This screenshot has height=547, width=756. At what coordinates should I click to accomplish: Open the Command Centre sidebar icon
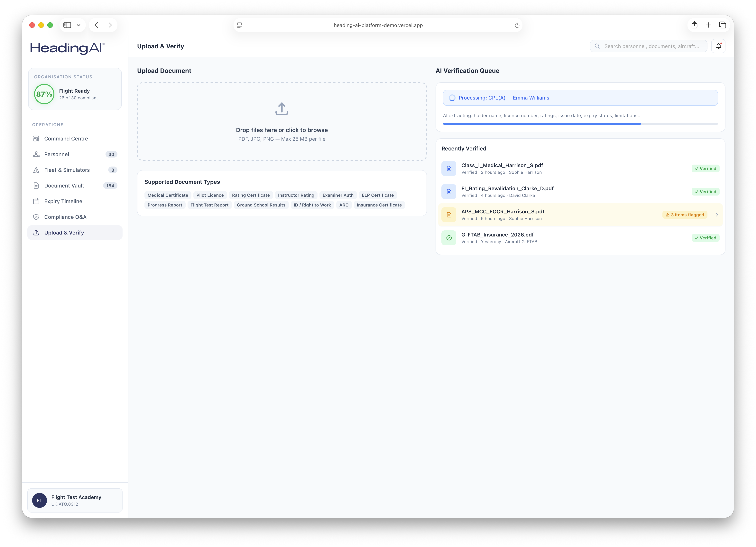coord(37,139)
